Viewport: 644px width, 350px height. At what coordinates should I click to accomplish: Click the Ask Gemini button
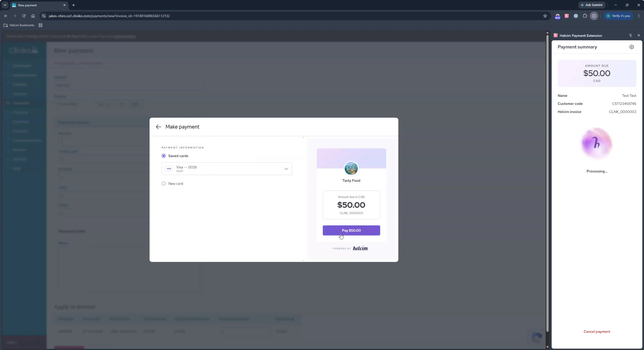591,5
